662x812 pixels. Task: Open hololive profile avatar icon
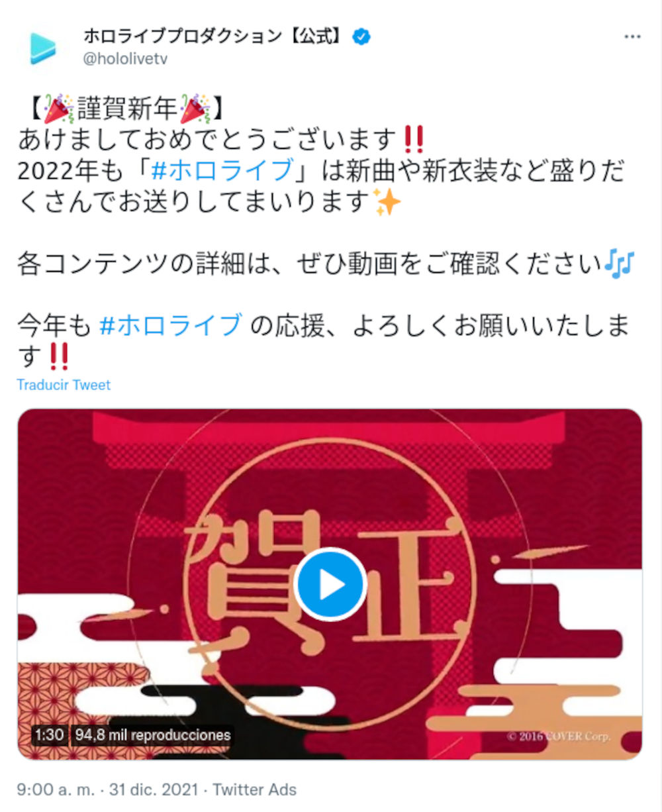coord(44,48)
